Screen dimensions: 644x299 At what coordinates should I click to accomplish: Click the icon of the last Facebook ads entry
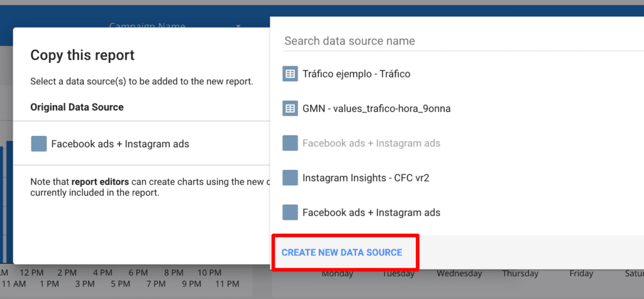click(290, 213)
